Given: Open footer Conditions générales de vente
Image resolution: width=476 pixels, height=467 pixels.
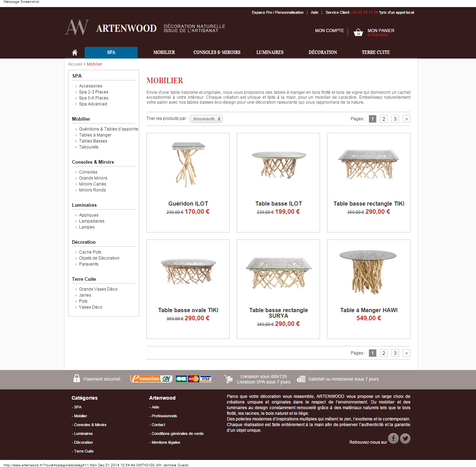Looking at the screenshot, I should click(177, 433).
